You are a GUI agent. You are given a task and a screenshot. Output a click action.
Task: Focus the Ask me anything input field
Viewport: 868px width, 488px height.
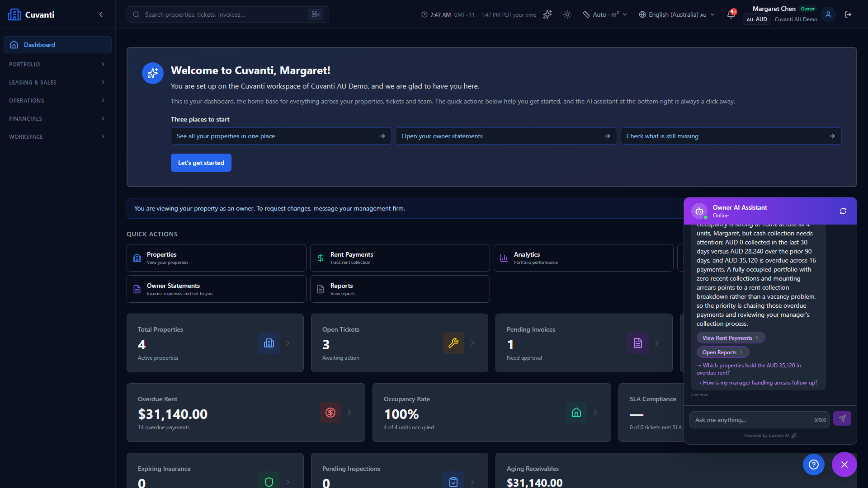[759, 420]
